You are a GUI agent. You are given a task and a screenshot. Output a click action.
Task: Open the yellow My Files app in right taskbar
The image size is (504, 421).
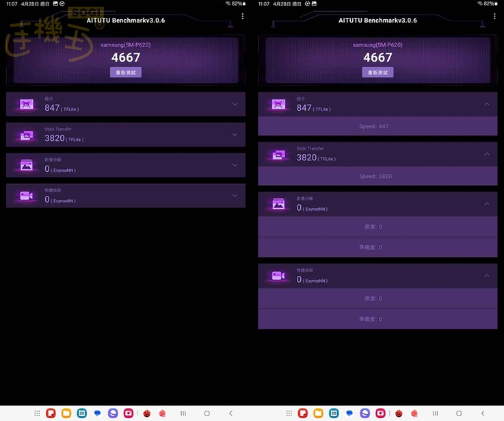pos(318,413)
